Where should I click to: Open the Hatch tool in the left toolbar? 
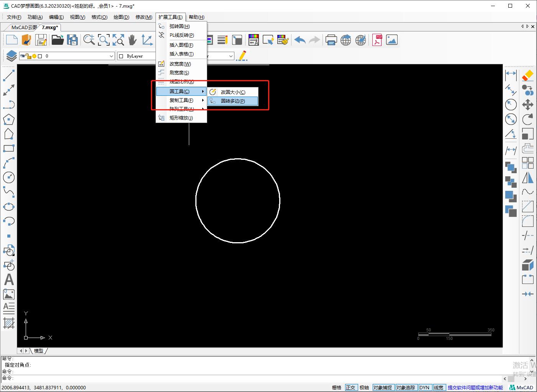(9, 324)
